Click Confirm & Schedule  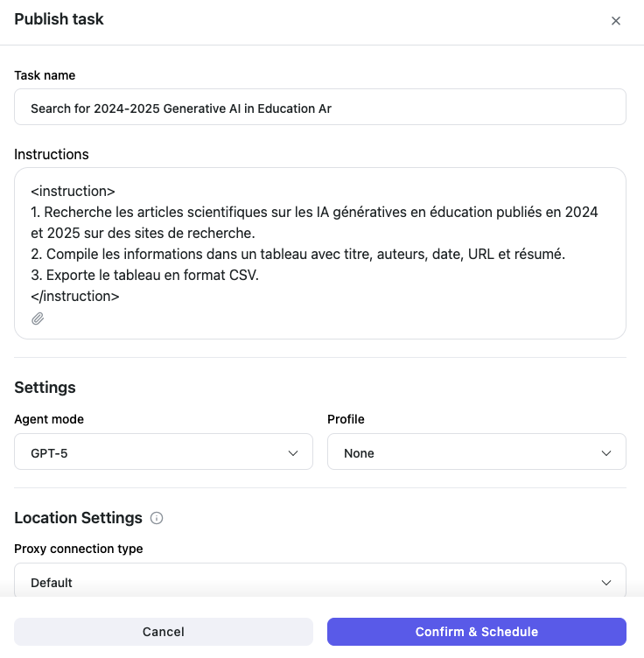(x=476, y=632)
